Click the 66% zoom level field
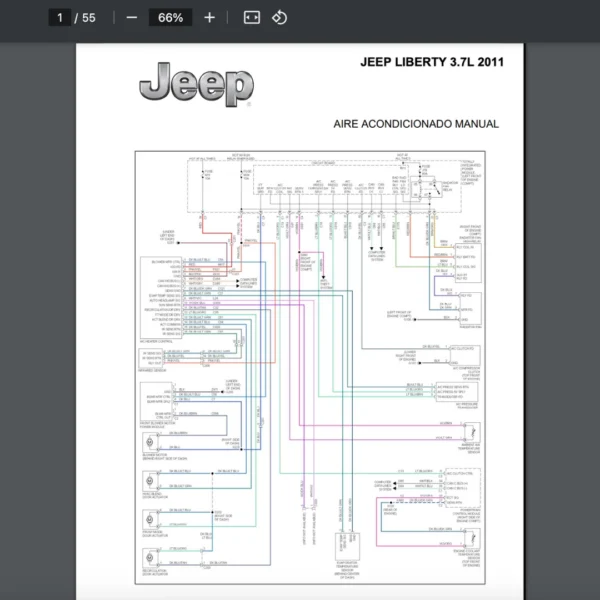 tap(170, 18)
